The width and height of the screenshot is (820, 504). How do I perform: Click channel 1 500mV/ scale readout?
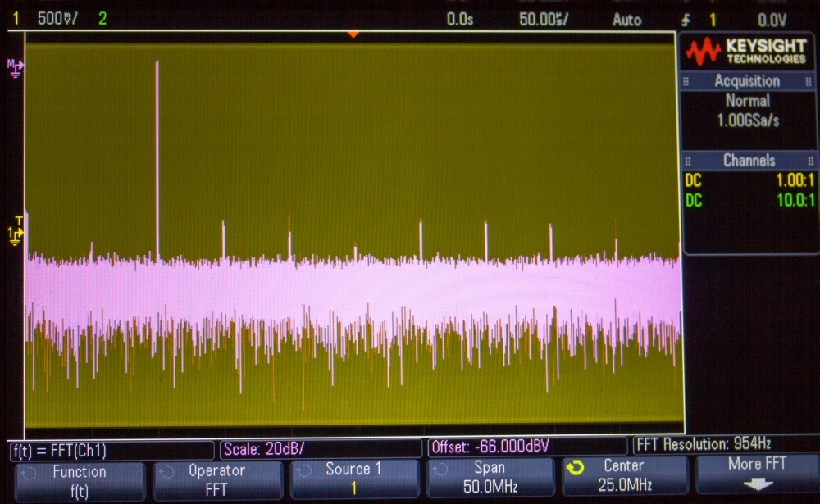point(57,19)
